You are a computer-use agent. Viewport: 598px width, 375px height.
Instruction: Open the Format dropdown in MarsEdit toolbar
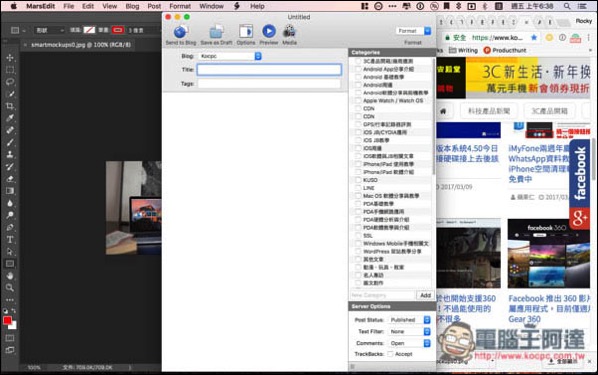tap(413, 31)
